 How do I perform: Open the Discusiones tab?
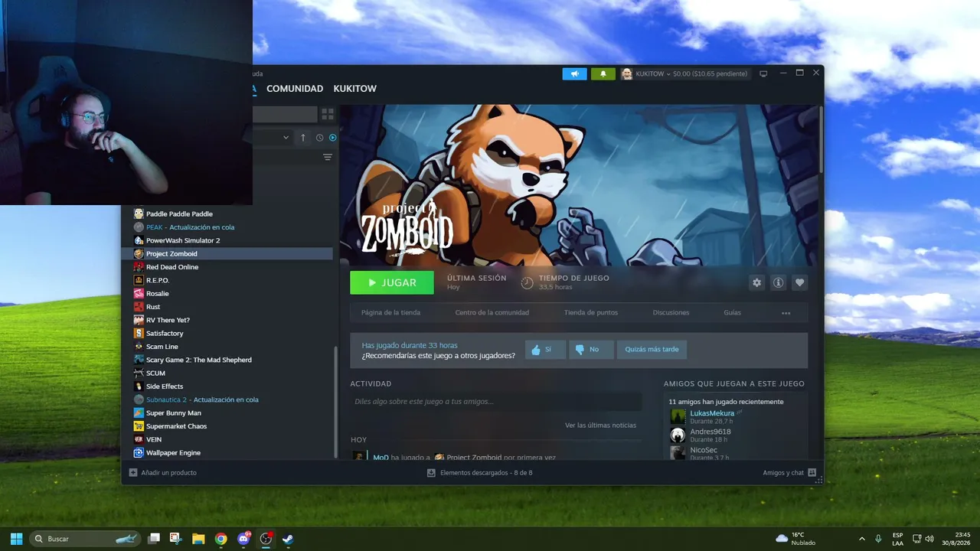point(671,313)
